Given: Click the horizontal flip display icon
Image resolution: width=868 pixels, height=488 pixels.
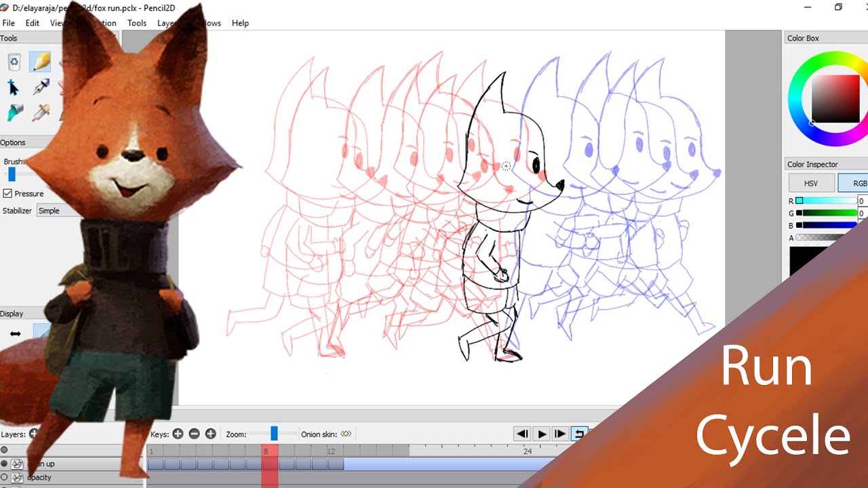Looking at the screenshot, I should click(15, 333).
